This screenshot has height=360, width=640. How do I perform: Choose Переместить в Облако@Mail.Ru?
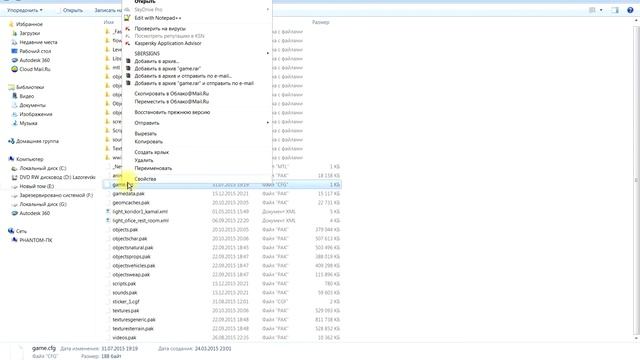coord(172,101)
